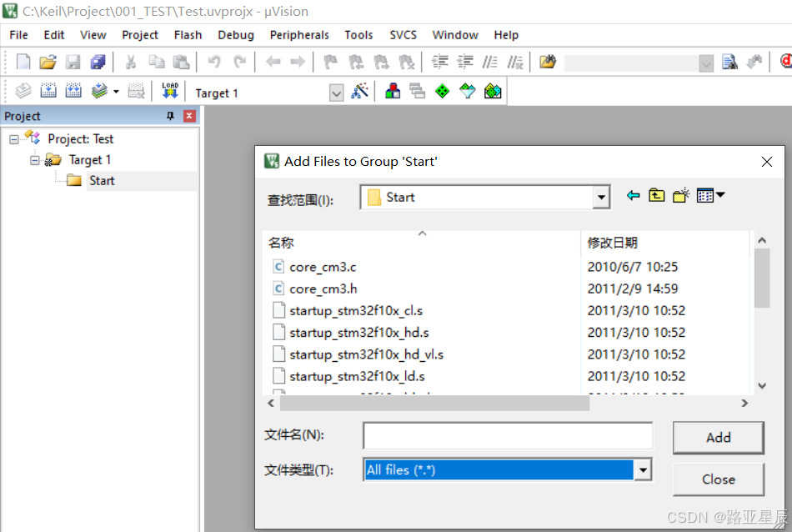792x532 pixels.
Task: Click the Comment selection icon
Action: click(x=489, y=63)
